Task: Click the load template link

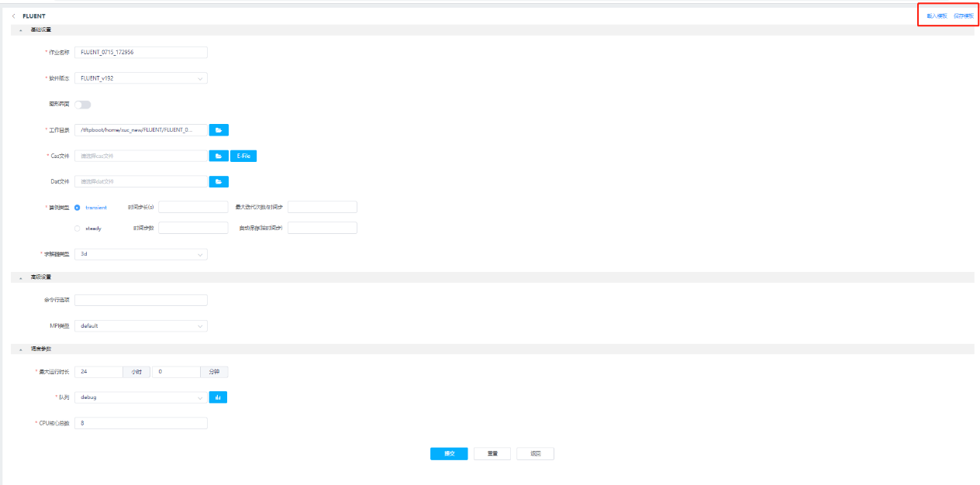Action: pyautogui.click(x=937, y=15)
